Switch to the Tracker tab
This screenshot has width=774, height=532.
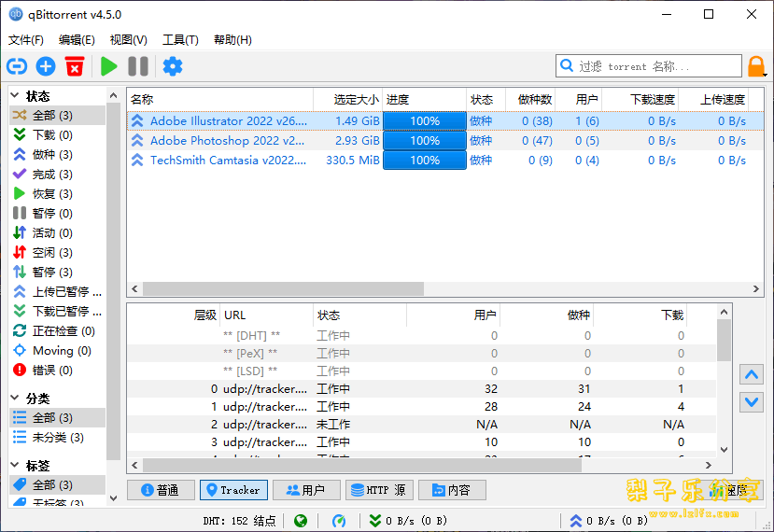(x=233, y=490)
